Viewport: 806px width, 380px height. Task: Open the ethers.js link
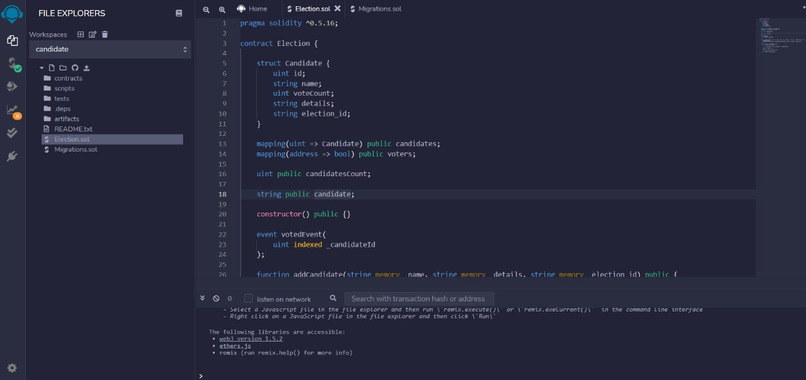click(235, 346)
